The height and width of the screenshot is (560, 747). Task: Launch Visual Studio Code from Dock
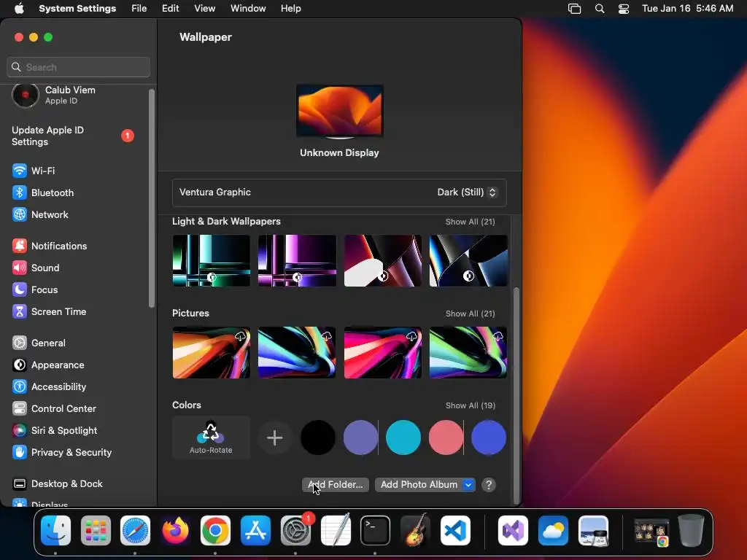(455, 531)
